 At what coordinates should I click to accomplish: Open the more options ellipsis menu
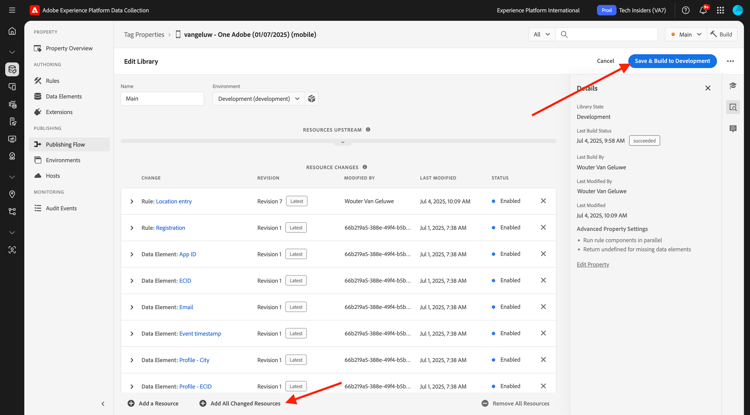[730, 61]
